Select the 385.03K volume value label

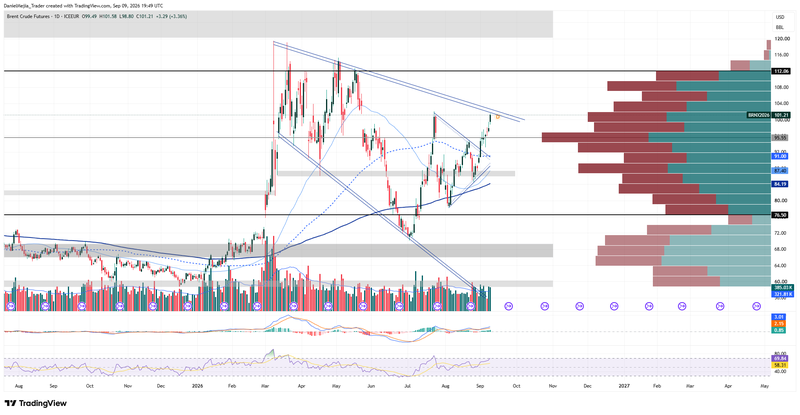click(x=782, y=288)
